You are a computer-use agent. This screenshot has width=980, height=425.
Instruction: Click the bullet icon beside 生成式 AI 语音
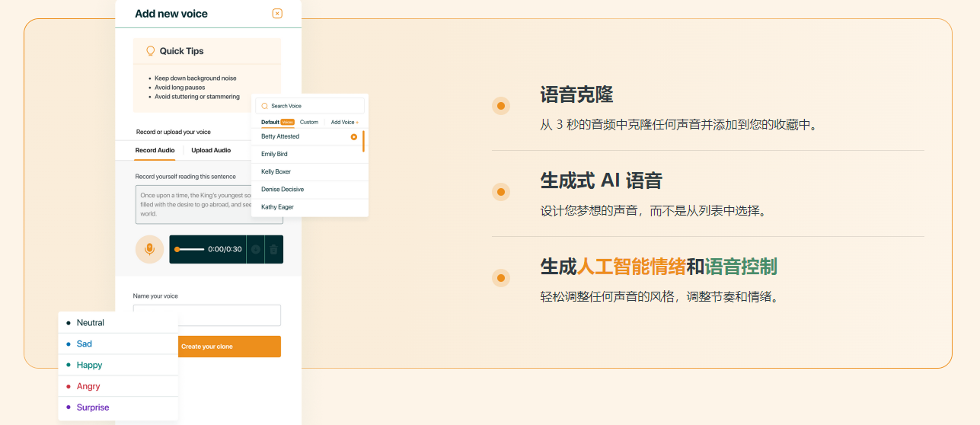coord(501,192)
